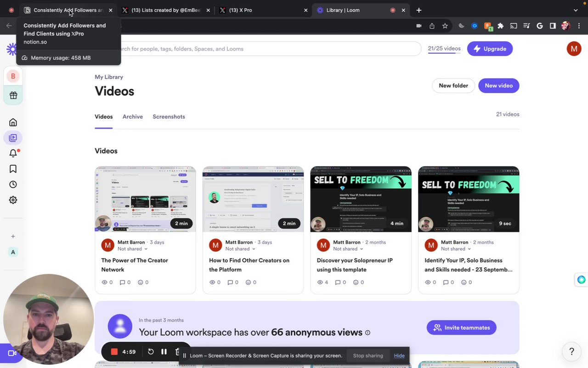
Task: Click title 'Discover your Solopreneur IP using this template'
Action: point(355,265)
